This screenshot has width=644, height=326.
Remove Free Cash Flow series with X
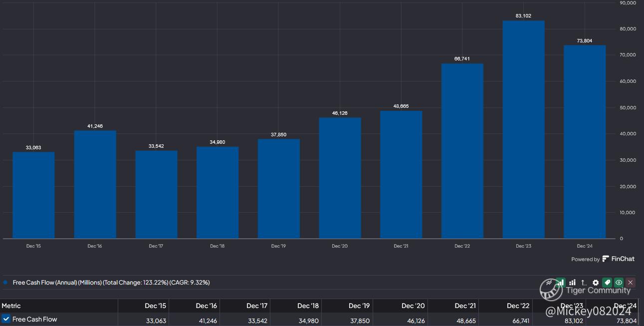630,283
